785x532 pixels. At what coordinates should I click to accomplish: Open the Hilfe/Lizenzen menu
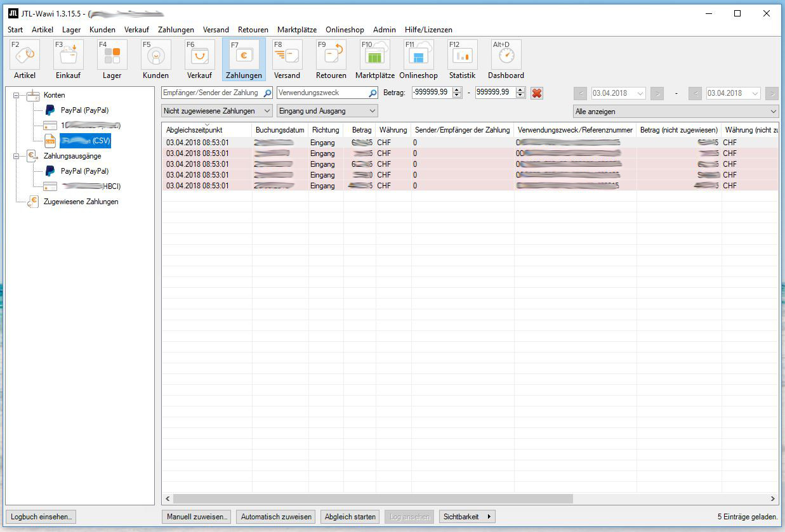[428, 30]
